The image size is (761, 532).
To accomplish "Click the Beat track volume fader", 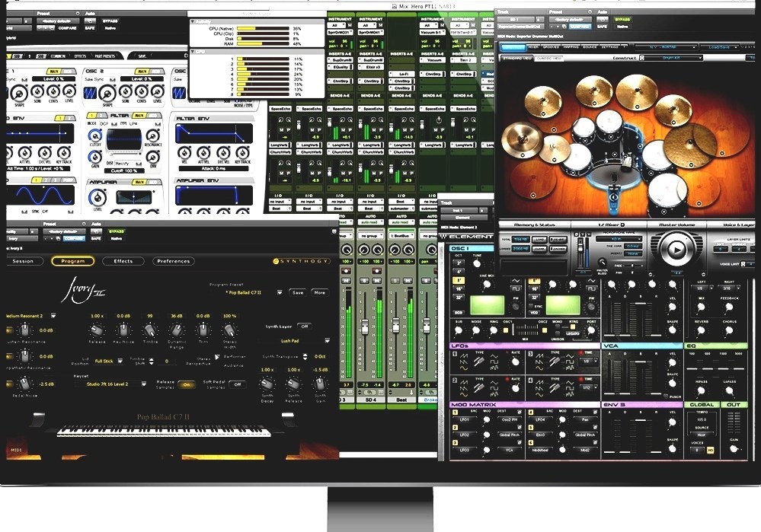I will point(395,325).
